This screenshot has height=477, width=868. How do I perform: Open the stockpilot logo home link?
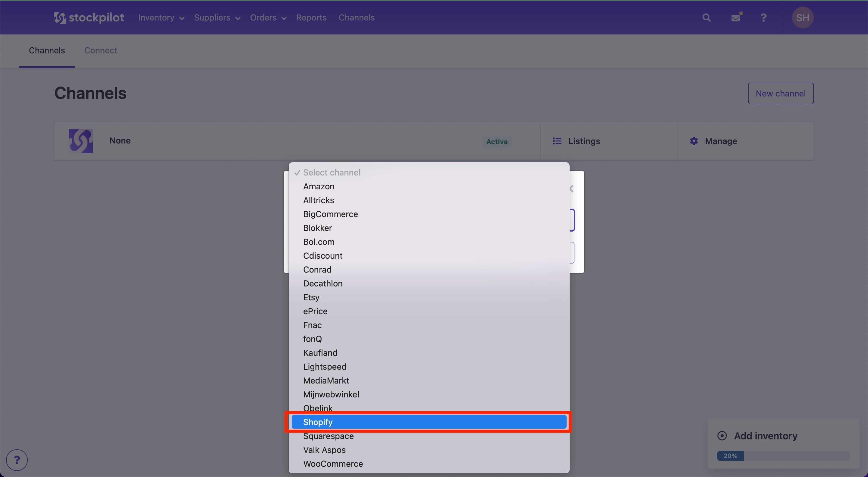[x=89, y=17]
